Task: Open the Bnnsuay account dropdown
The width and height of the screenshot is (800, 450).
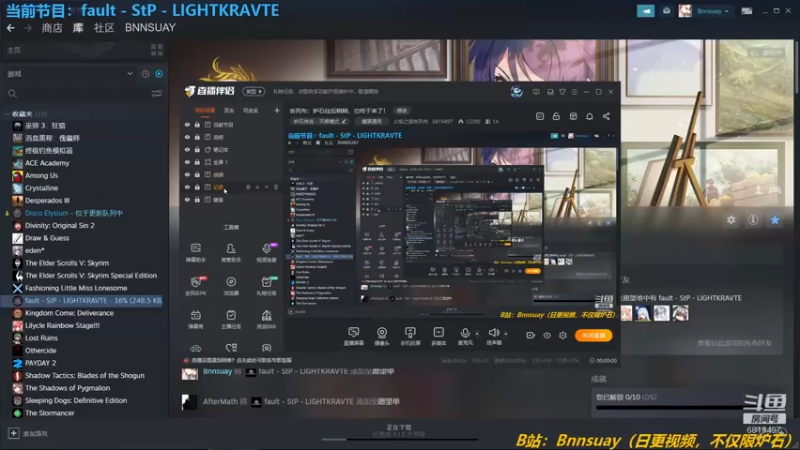Action: [713, 11]
